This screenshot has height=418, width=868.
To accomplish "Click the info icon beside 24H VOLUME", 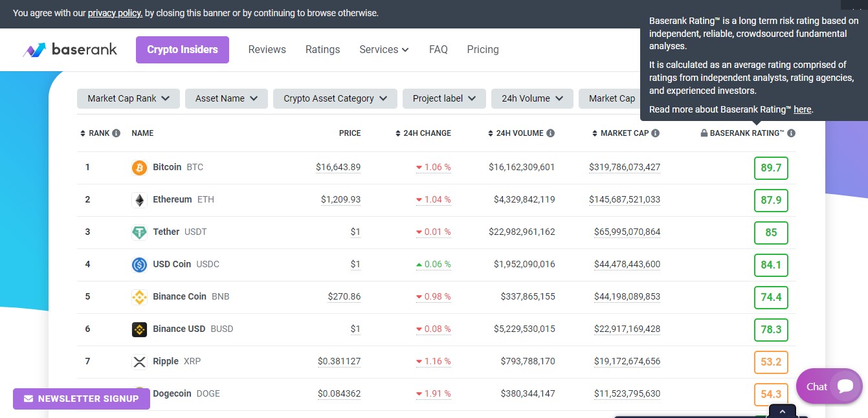I will [550, 133].
